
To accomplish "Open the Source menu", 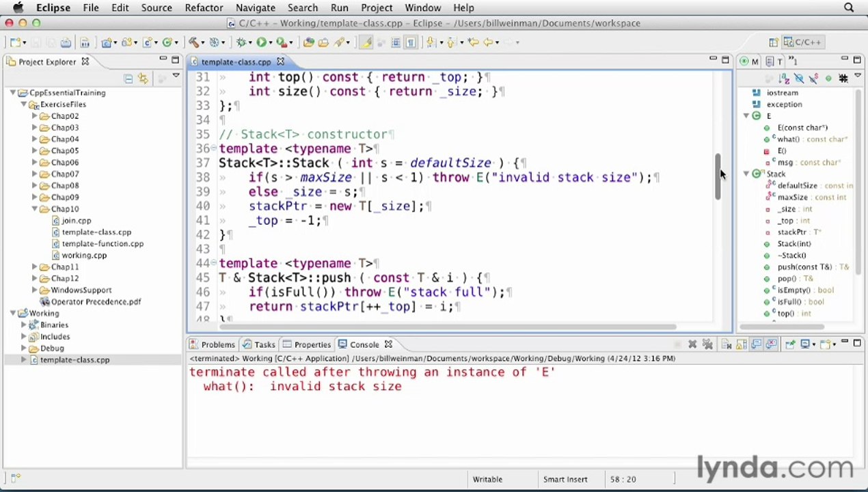I will click(157, 8).
